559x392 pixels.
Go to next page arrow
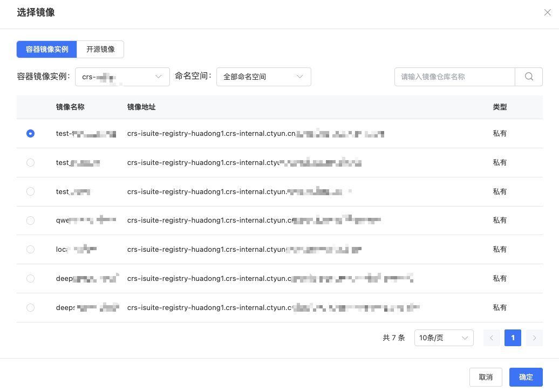coord(534,338)
